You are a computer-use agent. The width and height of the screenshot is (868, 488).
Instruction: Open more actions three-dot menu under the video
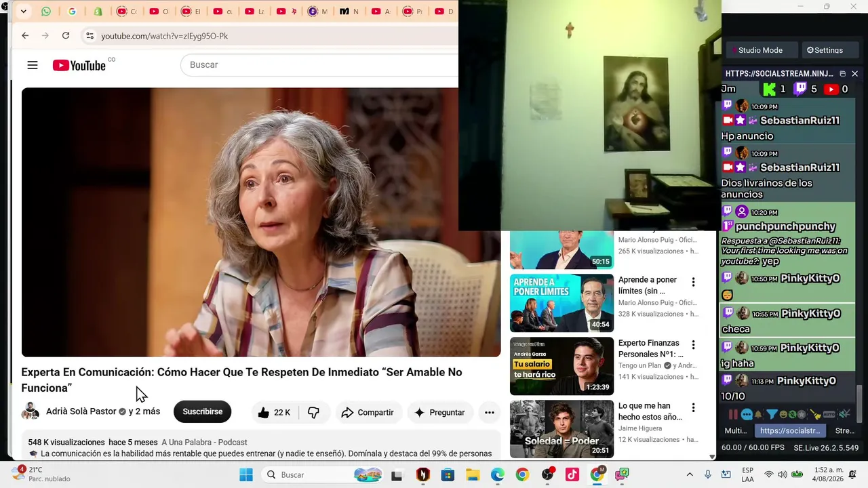pos(490,412)
